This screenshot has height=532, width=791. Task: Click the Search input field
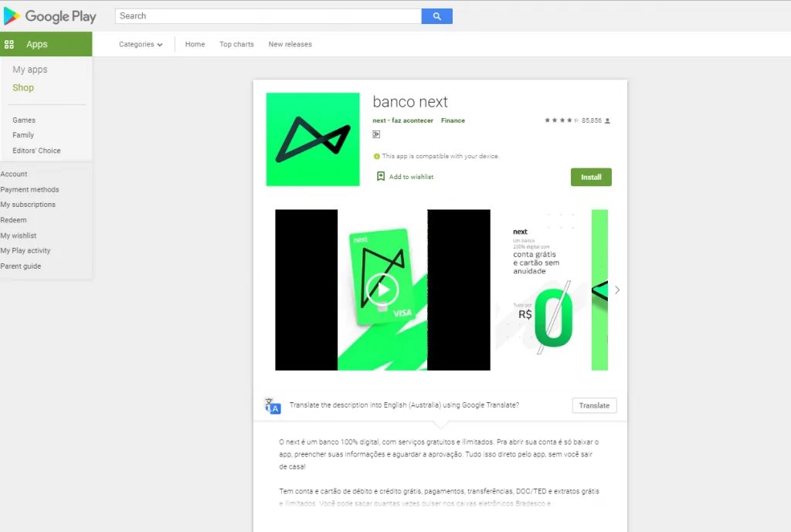tap(268, 16)
